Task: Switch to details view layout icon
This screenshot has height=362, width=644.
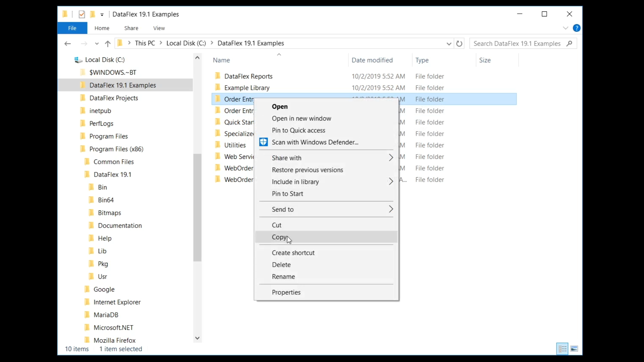Action: pyautogui.click(x=562, y=349)
